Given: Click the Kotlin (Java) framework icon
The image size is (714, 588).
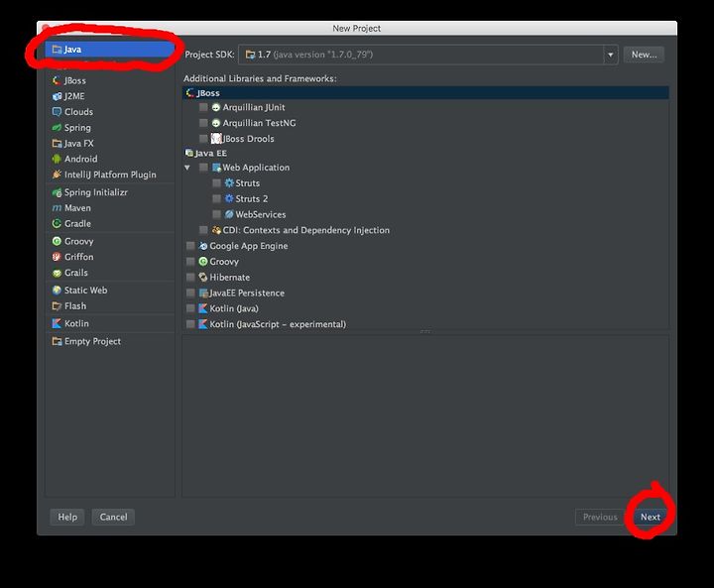Looking at the screenshot, I should [203, 308].
